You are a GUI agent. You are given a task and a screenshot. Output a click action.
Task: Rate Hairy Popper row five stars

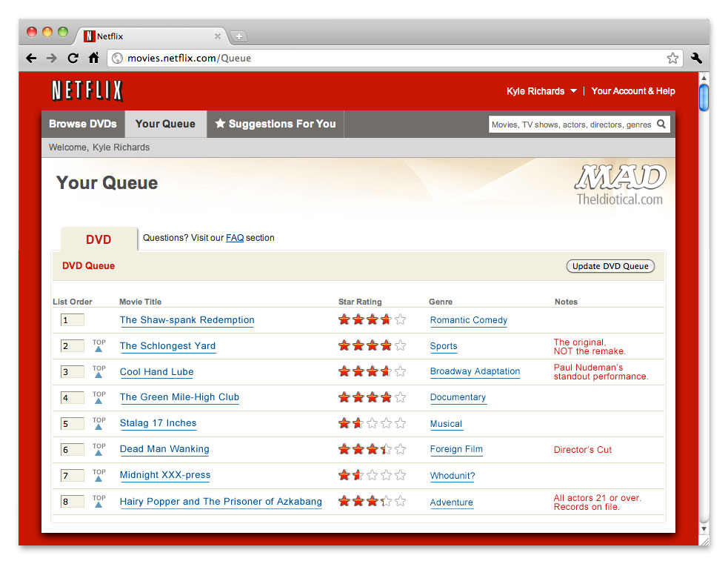(x=400, y=501)
